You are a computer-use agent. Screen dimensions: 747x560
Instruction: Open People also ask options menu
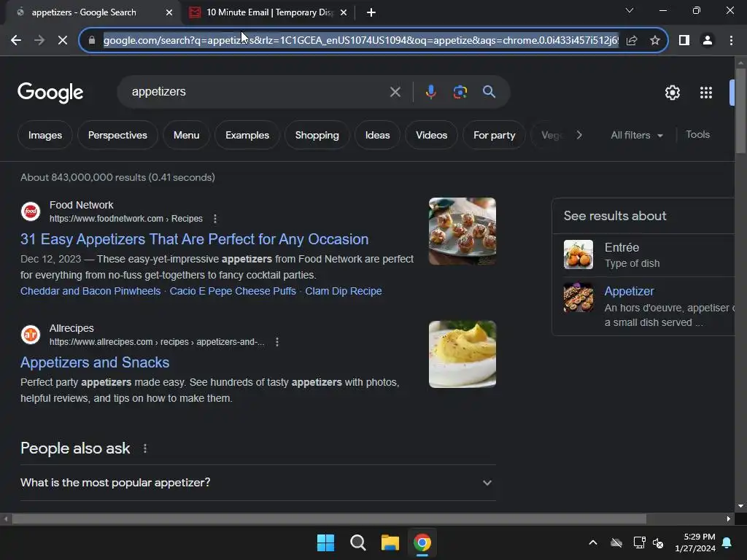(145, 448)
